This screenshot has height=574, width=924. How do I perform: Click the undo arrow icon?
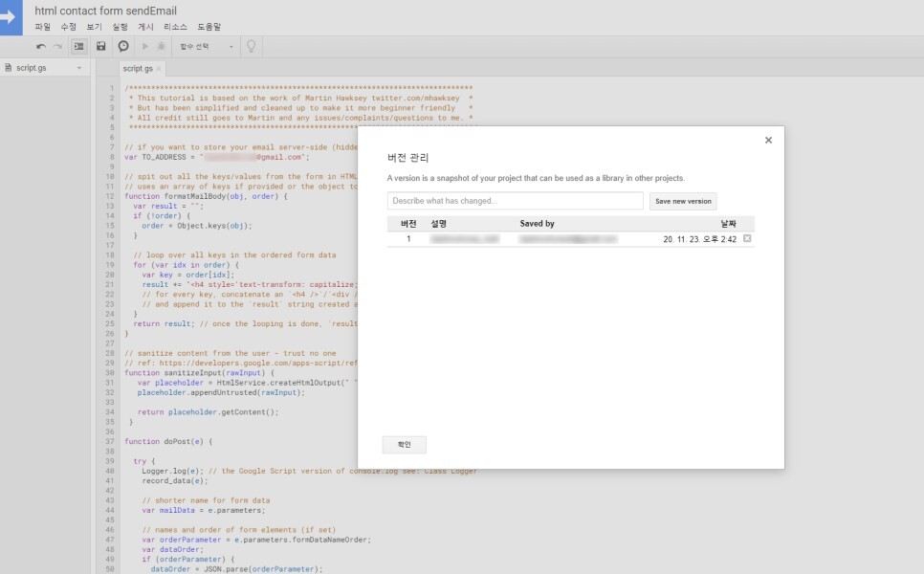tap(41, 47)
